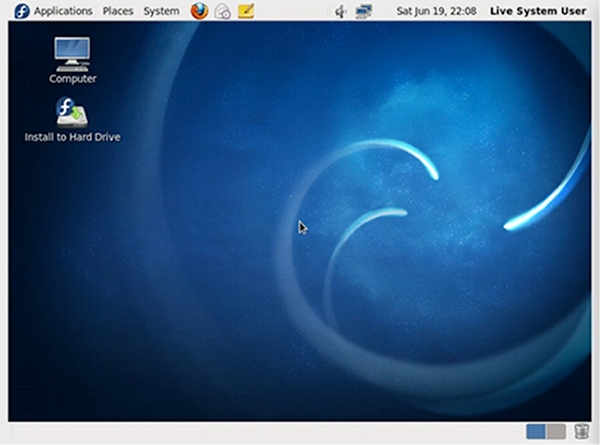Click the Computer icon label text
Viewport: 600px width, 445px height.
[x=73, y=79]
